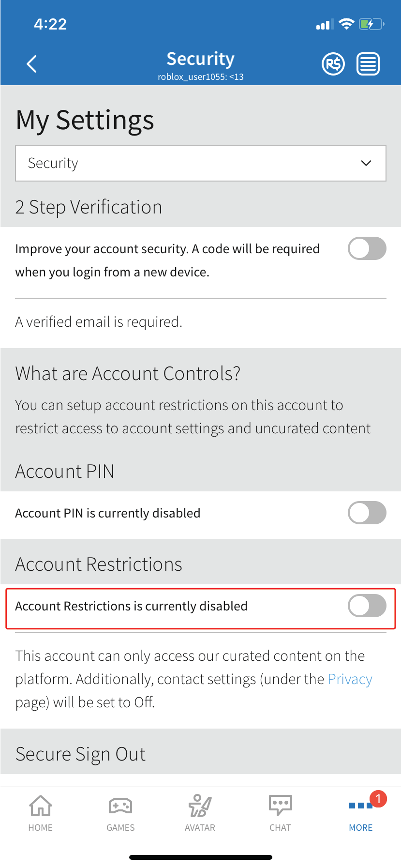The image size is (401, 868).
Task: Tap the red notification badge
Action: click(x=378, y=799)
